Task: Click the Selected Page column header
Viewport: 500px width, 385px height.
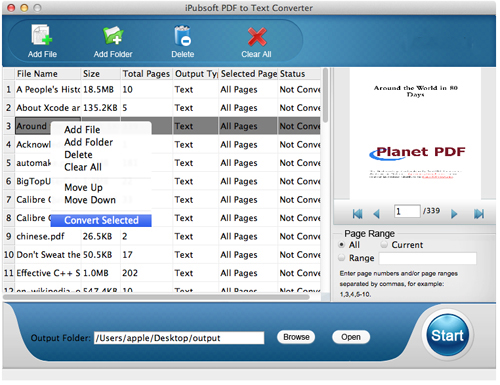Action: point(248,74)
